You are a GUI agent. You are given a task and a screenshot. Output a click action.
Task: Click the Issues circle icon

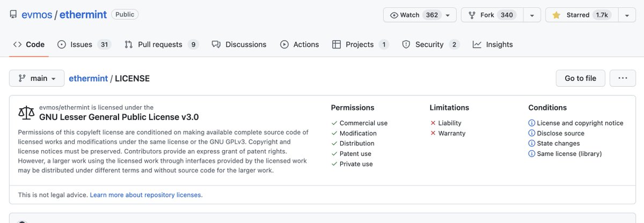tap(62, 44)
